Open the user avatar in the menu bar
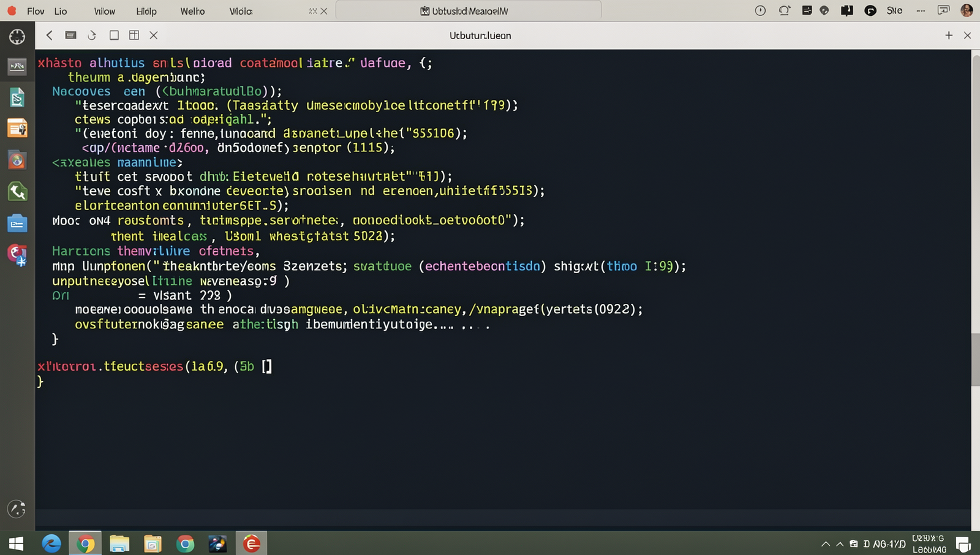The height and width of the screenshot is (555, 980). [967, 10]
